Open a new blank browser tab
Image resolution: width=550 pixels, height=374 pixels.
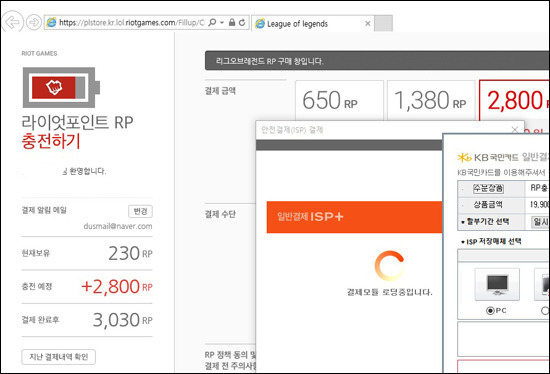click(x=383, y=24)
